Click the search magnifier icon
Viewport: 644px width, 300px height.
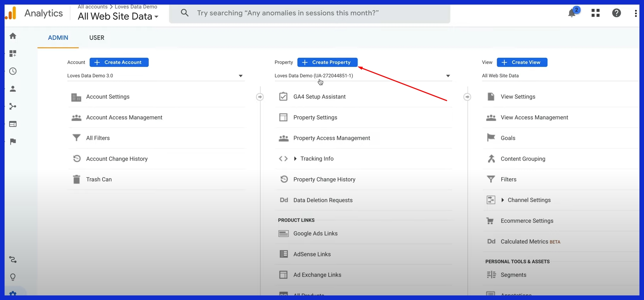pyautogui.click(x=185, y=13)
